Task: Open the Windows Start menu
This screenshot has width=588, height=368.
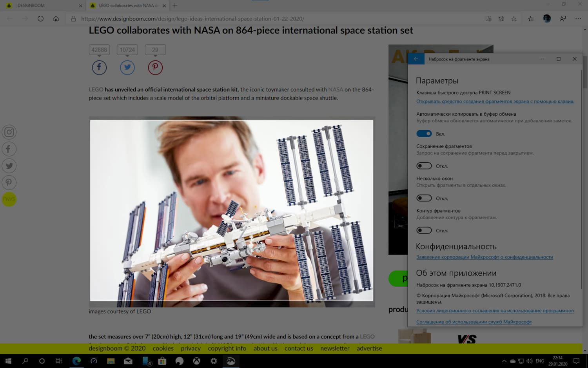Action: [x=8, y=361]
